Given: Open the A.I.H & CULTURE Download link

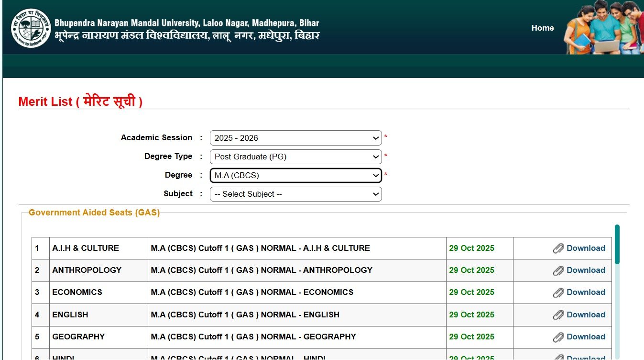Looking at the screenshot, I should (586, 248).
